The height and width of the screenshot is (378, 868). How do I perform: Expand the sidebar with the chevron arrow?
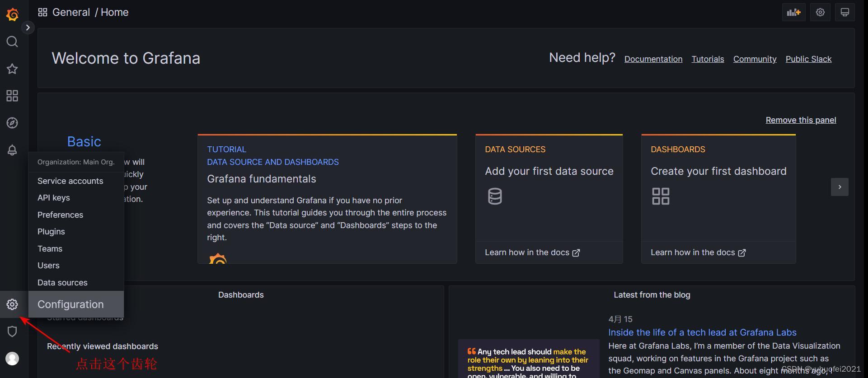[28, 28]
